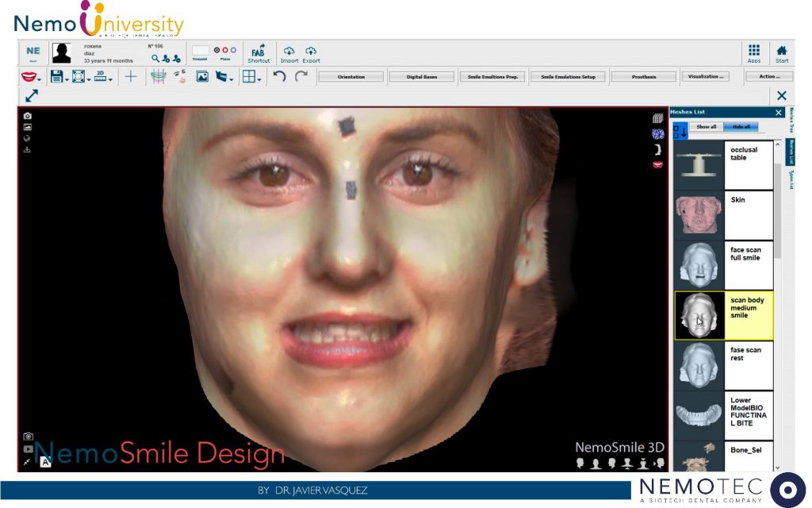This screenshot has height=508, width=812.
Task: Switch to the Meshes Tree side tab
Action: [791, 121]
